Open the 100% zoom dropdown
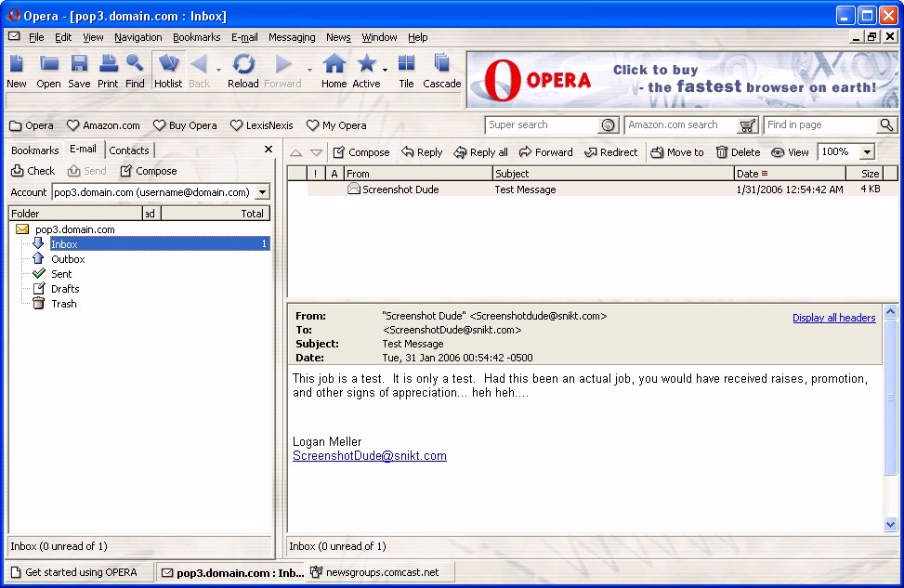 tap(867, 152)
